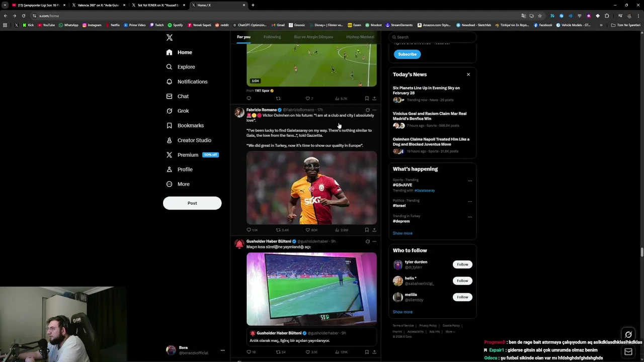Open Creator Studio
Image resolution: width=644 pixels, height=362 pixels.
pos(189,140)
